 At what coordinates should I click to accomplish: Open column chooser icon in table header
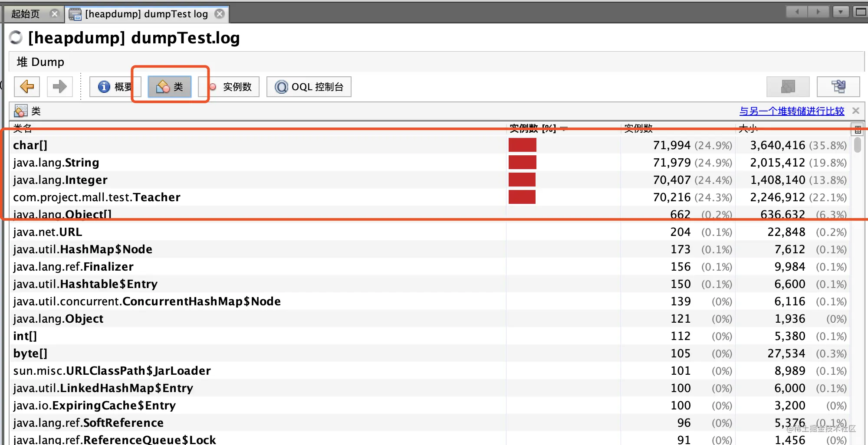(858, 129)
